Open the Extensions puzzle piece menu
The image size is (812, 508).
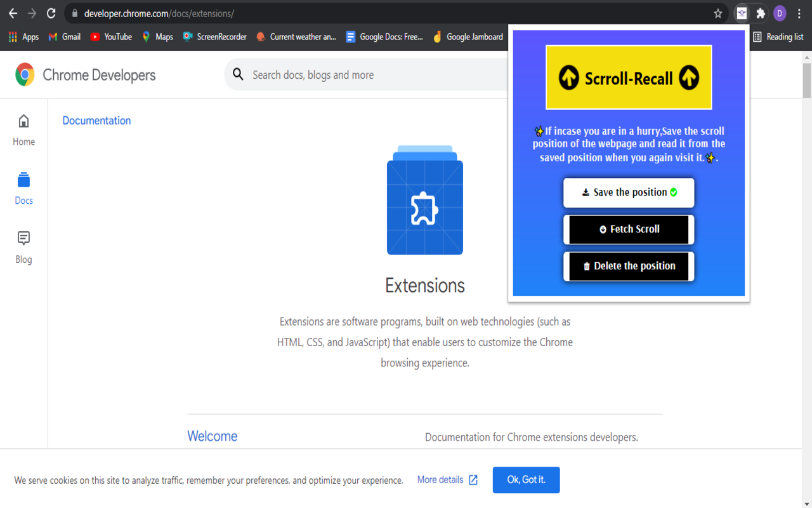pyautogui.click(x=761, y=13)
